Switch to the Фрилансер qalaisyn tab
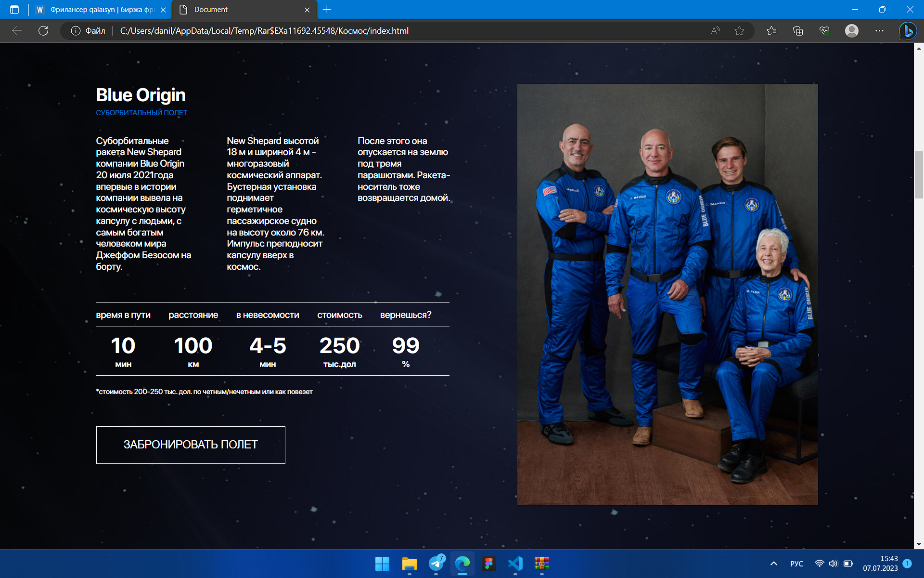924x578 pixels. [x=101, y=10]
